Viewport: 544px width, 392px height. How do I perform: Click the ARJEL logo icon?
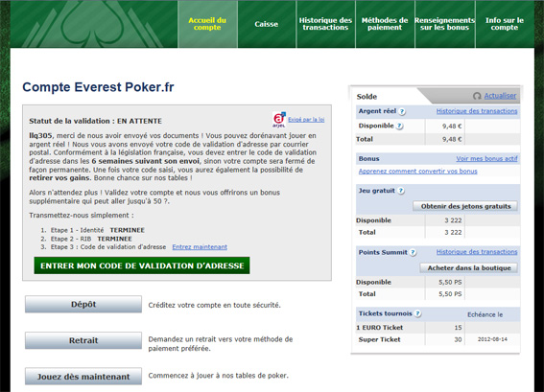(279, 120)
